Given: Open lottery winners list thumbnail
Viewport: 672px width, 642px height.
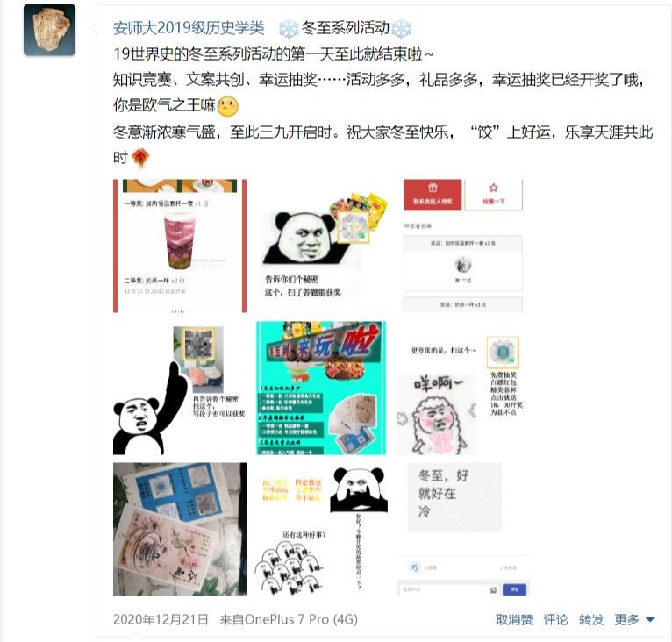Looking at the screenshot, I should (x=463, y=246).
